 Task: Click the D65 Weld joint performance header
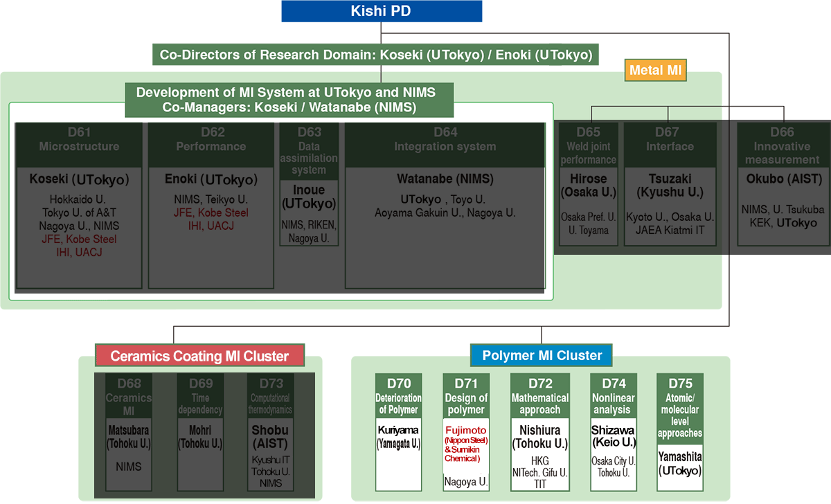coord(588,145)
